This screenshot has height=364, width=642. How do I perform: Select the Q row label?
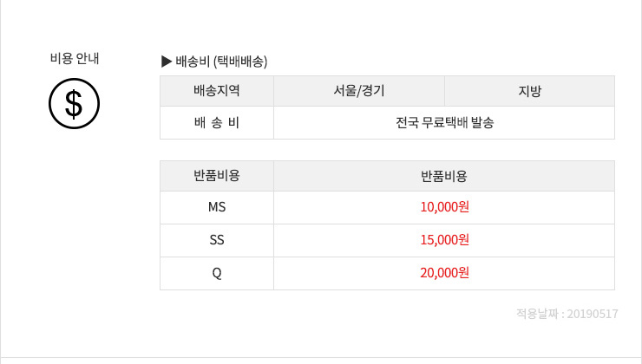[x=217, y=273]
